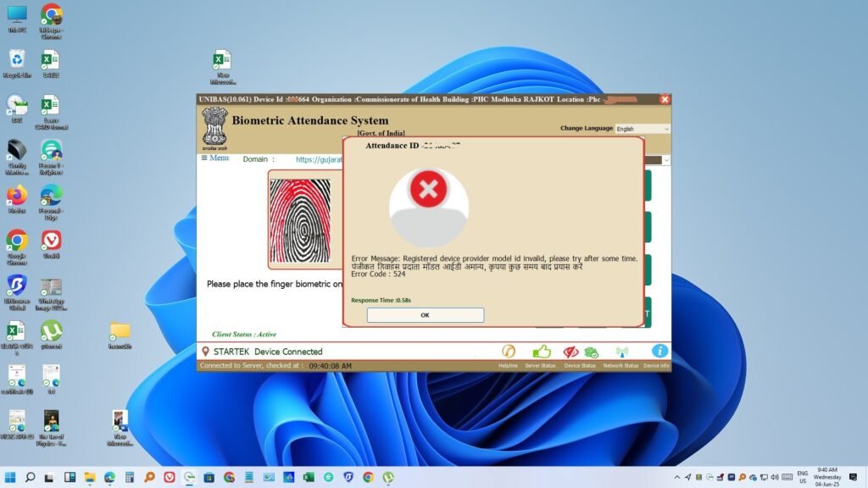Click the green gears icon
The image size is (868, 488).
tap(591, 352)
